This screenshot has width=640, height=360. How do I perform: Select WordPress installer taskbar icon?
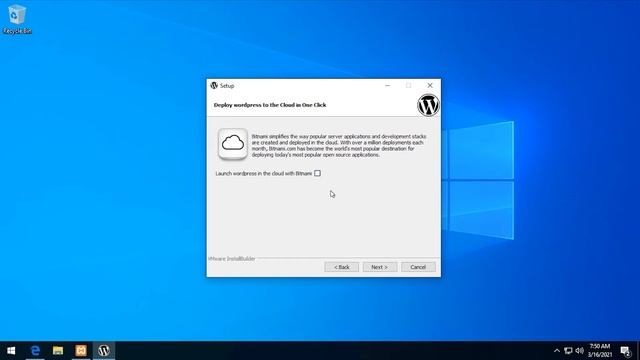pyautogui.click(x=104, y=351)
